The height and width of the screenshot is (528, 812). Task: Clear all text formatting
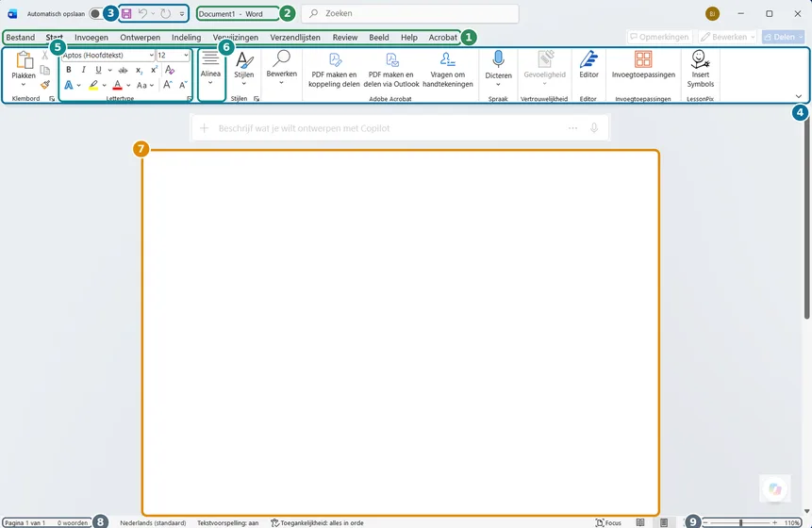pos(170,70)
